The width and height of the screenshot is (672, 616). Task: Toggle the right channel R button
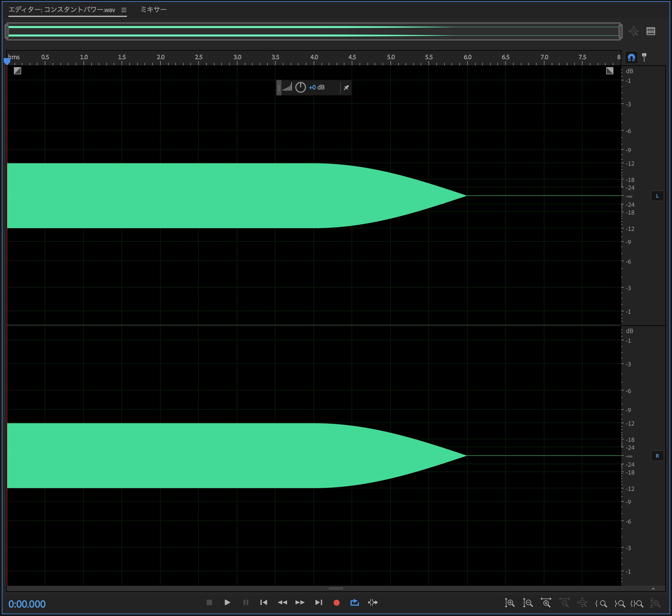(x=657, y=456)
